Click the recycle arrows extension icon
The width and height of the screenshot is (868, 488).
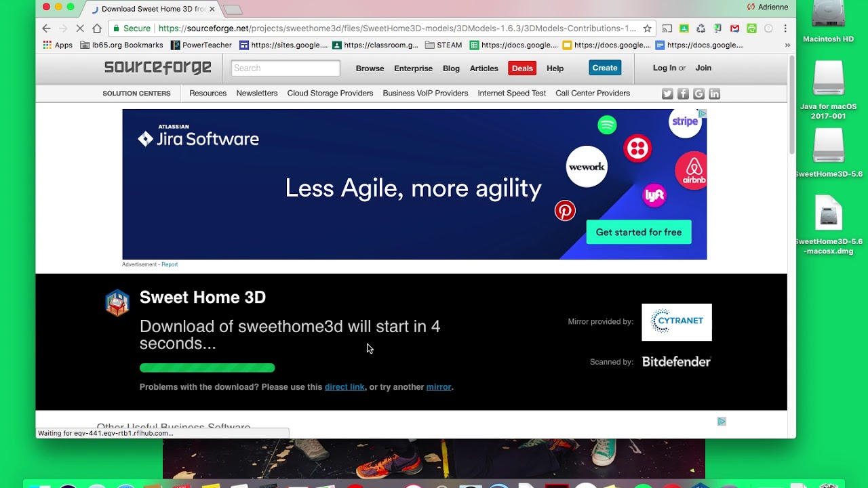701,28
